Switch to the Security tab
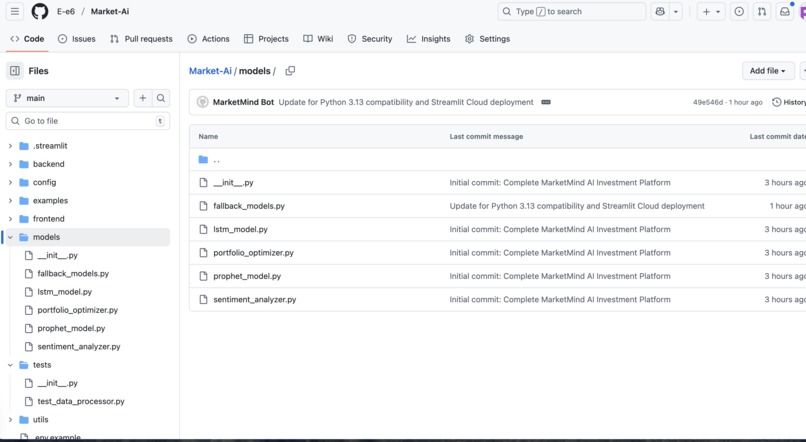This screenshot has width=806, height=442. pyautogui.click(x=370, y=39)
